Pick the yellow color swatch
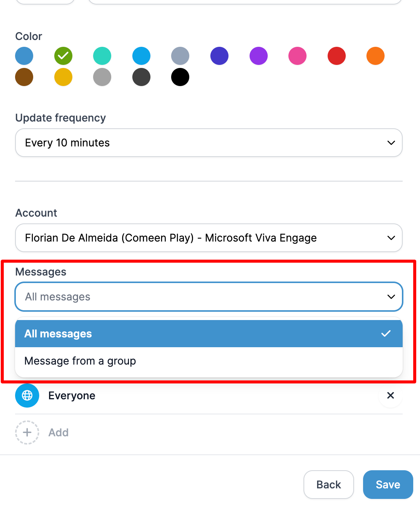420x511 pixels. [x=63, y=77]
